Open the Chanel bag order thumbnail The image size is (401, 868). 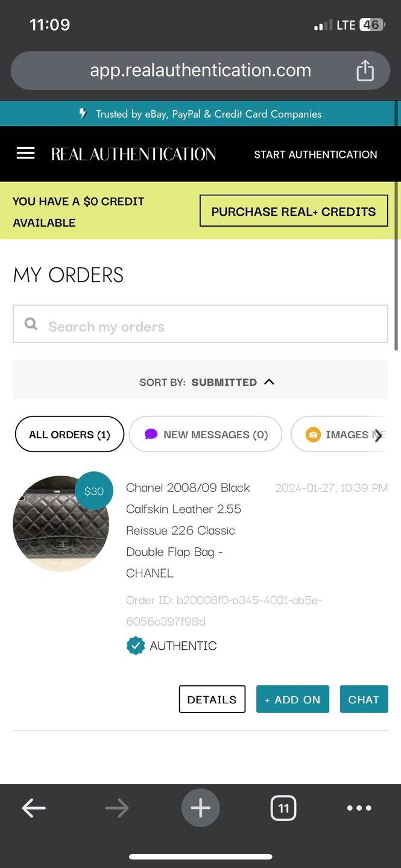(x=61, y=523)
